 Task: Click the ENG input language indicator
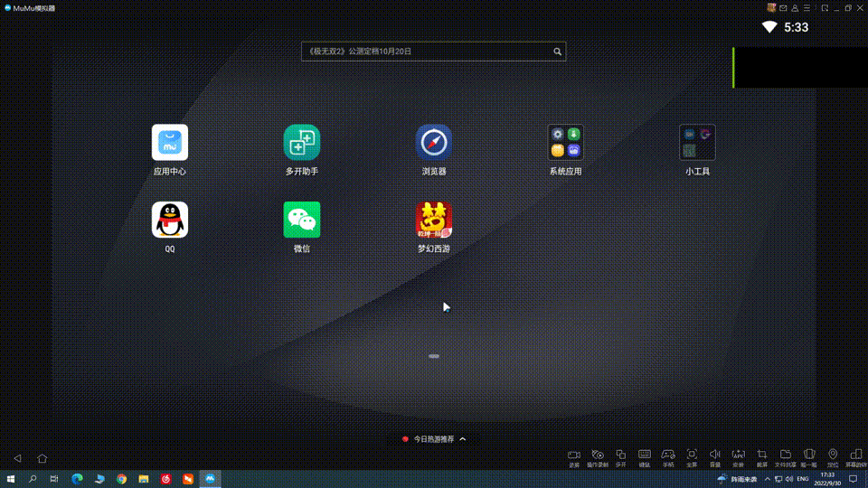[803, 479]
